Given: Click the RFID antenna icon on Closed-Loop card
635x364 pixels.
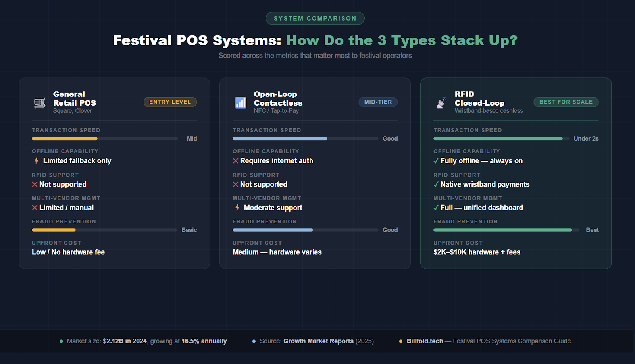Looking at the screenshot, I should click(x=441, y=102).
